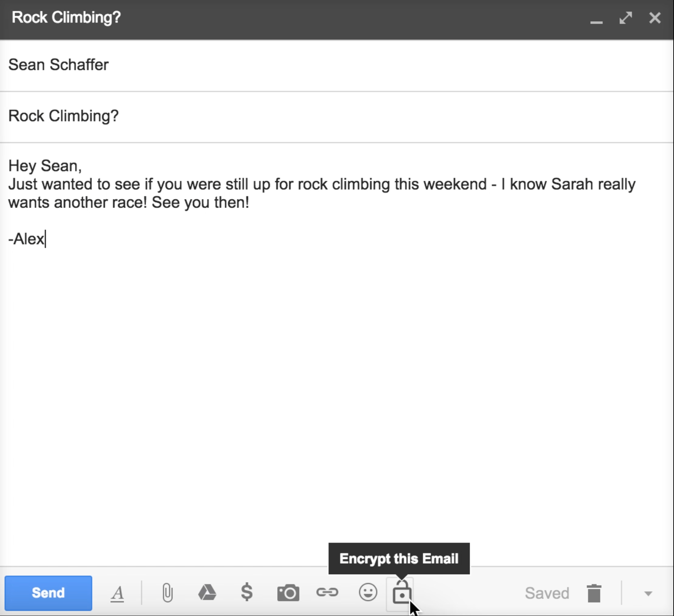
Task: Insert a photo via the camera icon
Action: pyautogui.click(x=288, y=593)
